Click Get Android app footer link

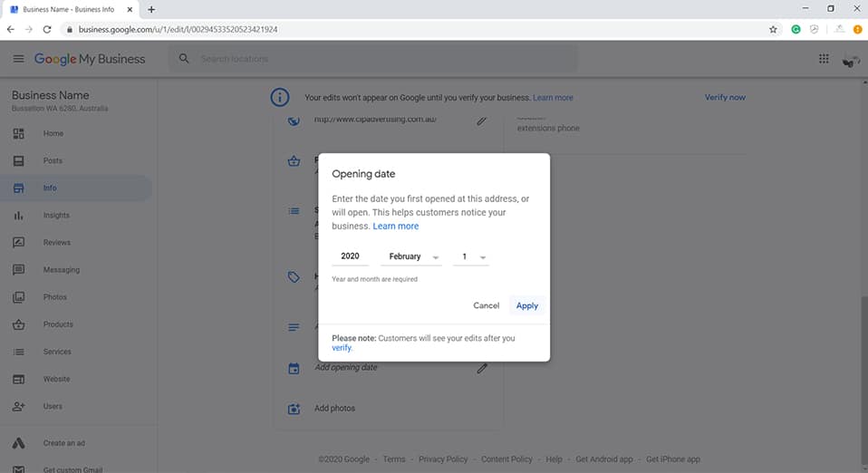[x=604, y=459]
